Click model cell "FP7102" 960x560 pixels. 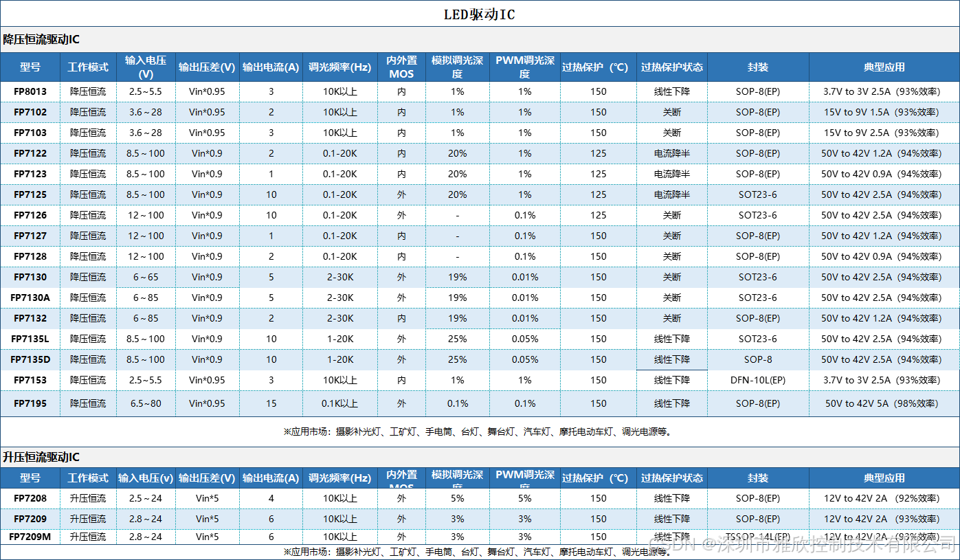[30, 112]
